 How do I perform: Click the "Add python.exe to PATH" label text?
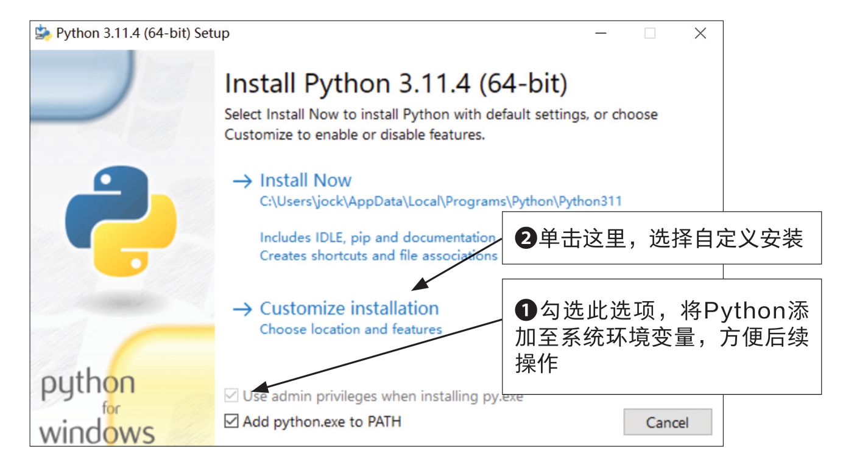(322, 421)
